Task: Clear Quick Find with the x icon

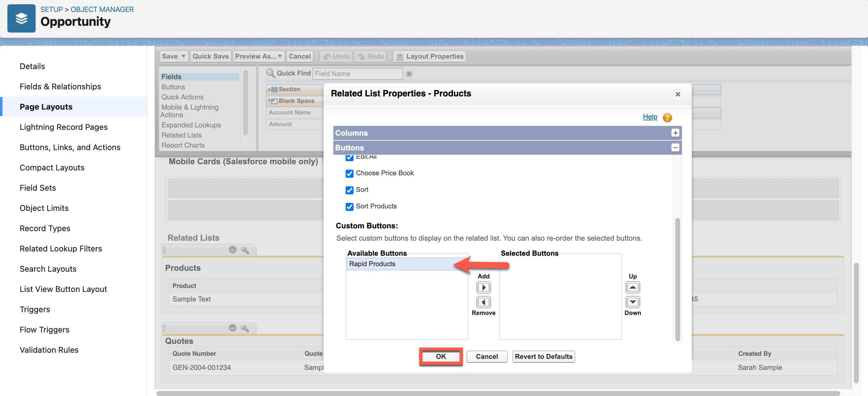Action: [x=409, y=73]
